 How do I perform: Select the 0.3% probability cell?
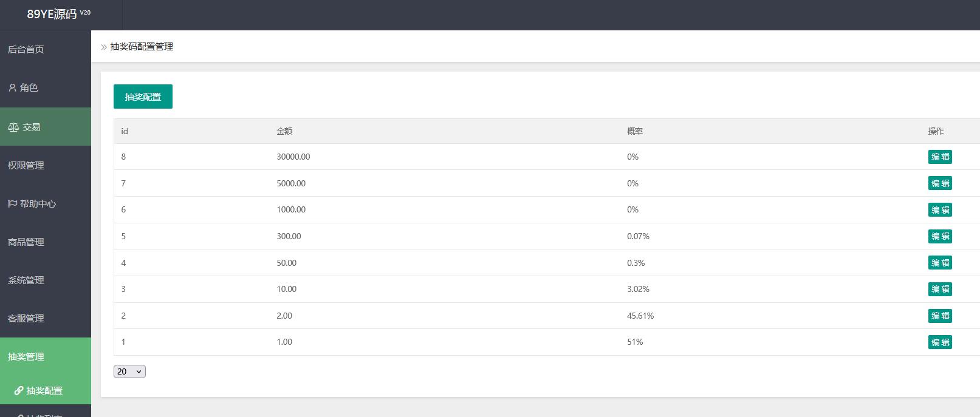point(636,263)
